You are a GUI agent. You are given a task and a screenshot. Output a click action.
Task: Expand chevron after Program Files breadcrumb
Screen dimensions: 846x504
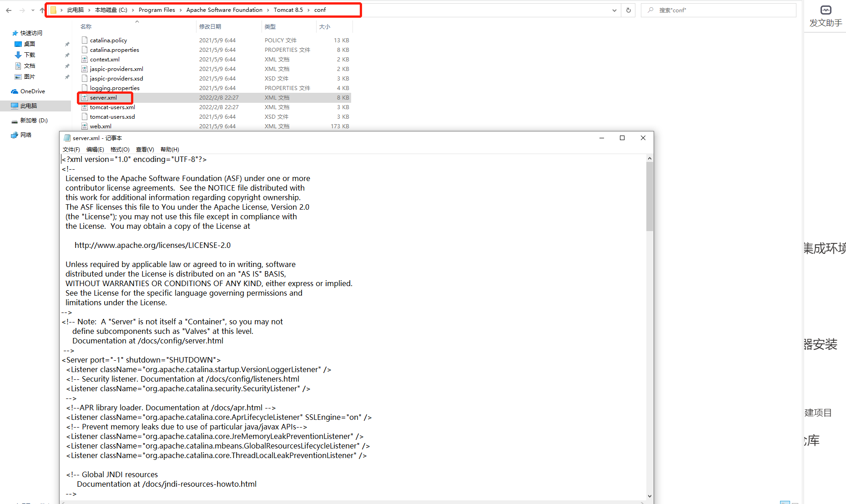tap(181, 10)
